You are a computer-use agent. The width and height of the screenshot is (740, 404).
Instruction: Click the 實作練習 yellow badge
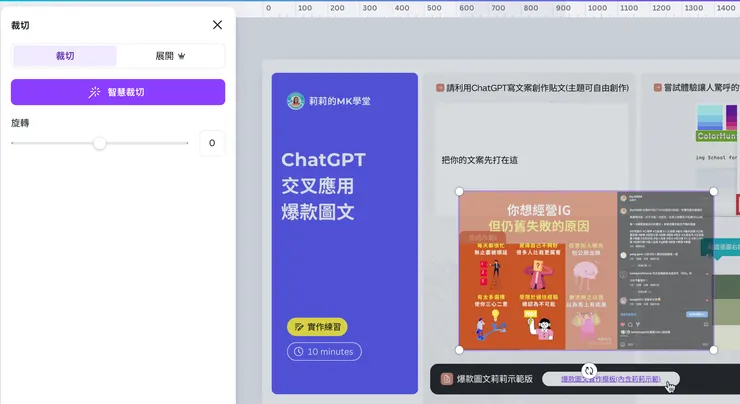(317, 327)
